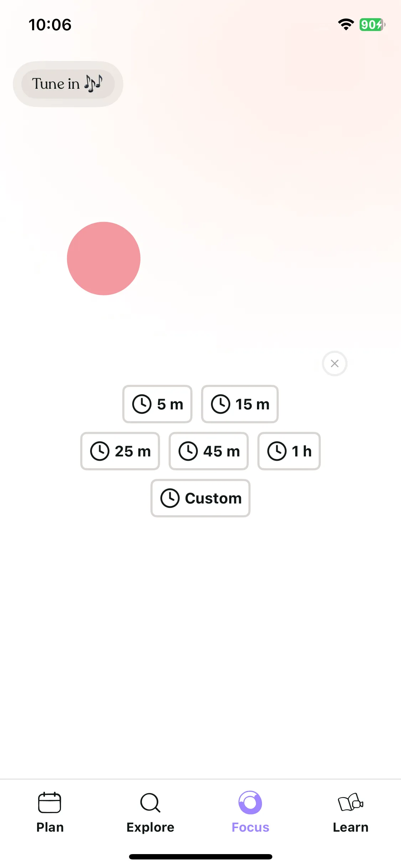This screenshot has height=868, width=401.
Task: Start a 5 m session
Action: (x=157, y=404)
